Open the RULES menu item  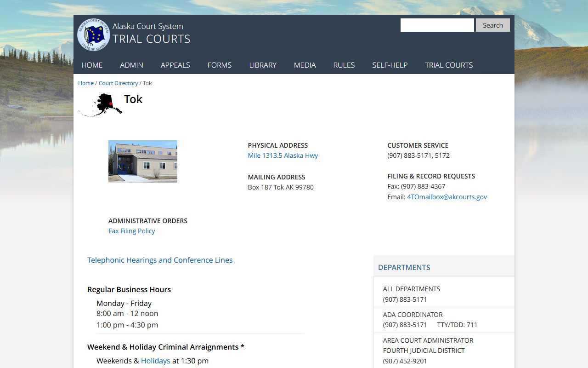(344, 65)
